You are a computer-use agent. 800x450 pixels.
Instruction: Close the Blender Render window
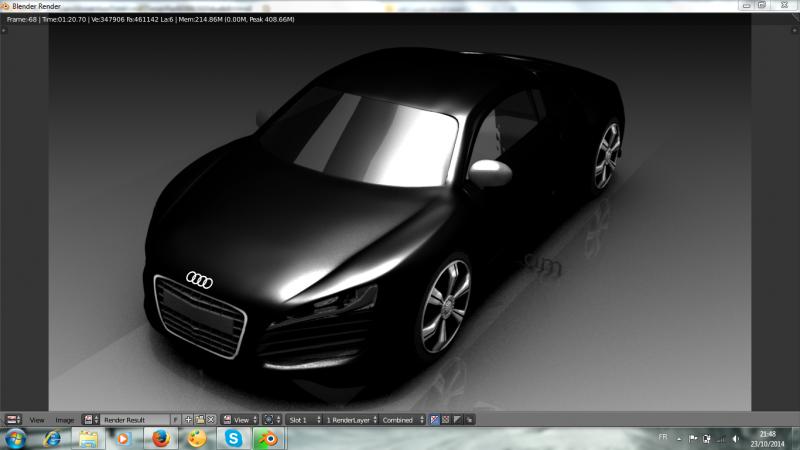tap(785, 5)
